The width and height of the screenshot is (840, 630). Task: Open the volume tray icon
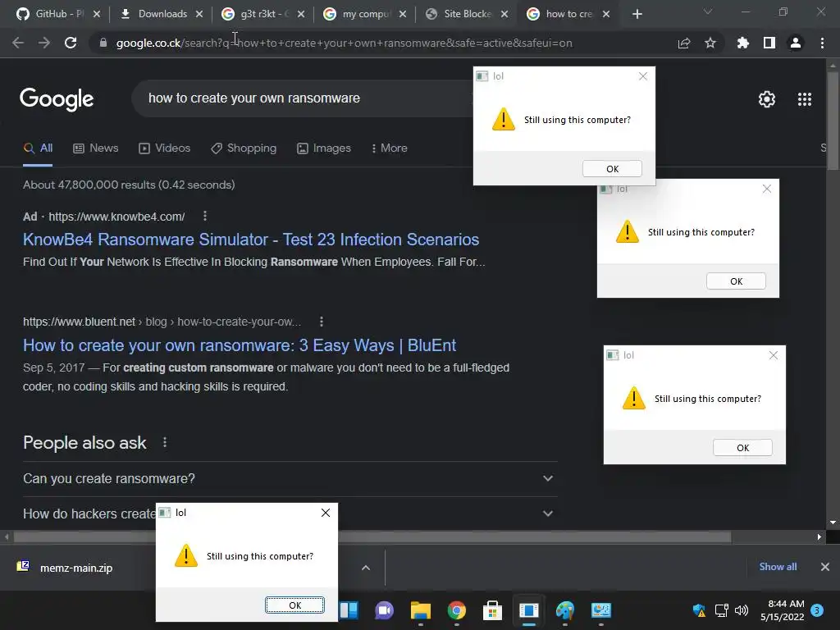pos(742,610)
